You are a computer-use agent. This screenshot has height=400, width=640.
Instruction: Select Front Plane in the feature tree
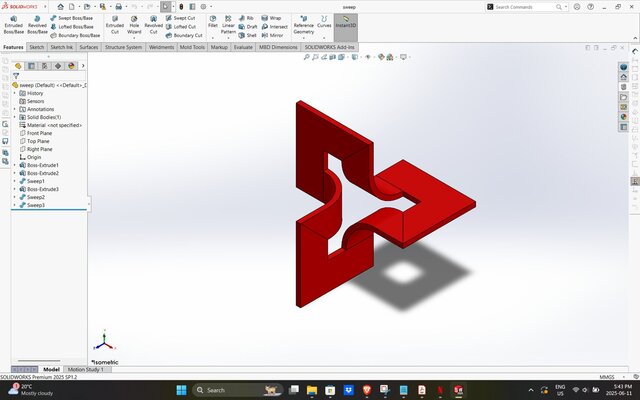click(40, 133)
